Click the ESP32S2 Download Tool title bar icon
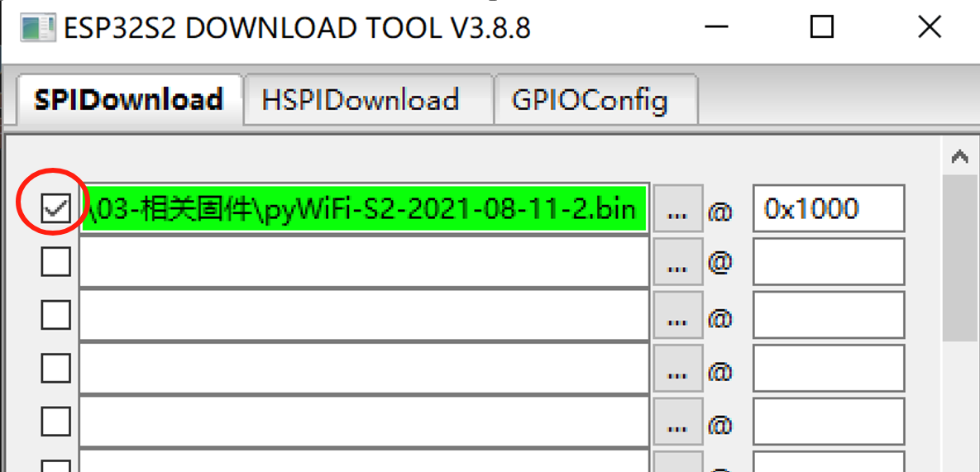The width and height of the screenshot is (980, 472). [x=39, y=28]
